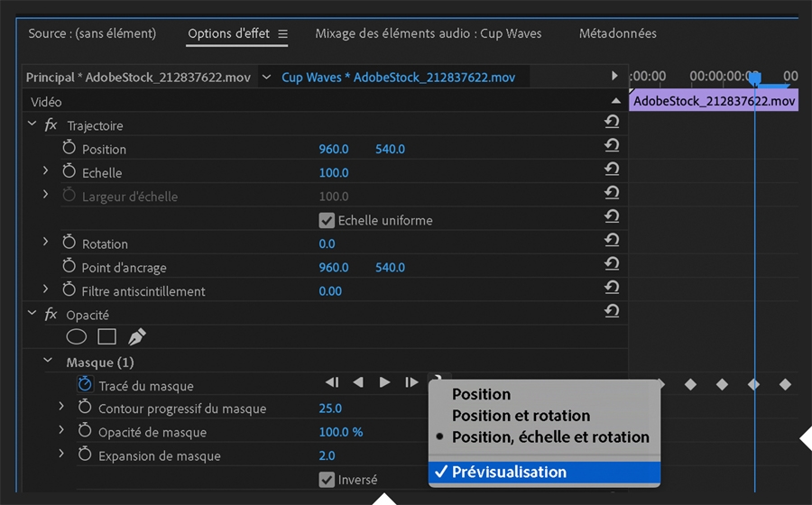Toggle the Inversé mask checkbox
The image size is (812, 505).
[x=327, y=480]
